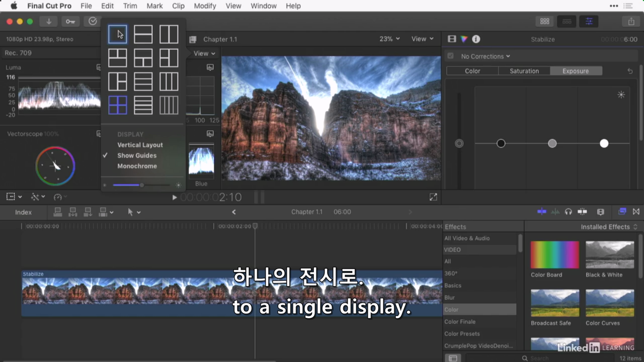Image resolution: width=644 pixels, height=362 pixels.
Task: Click the Black & White effect thumbnail
Action: [610, 254]
